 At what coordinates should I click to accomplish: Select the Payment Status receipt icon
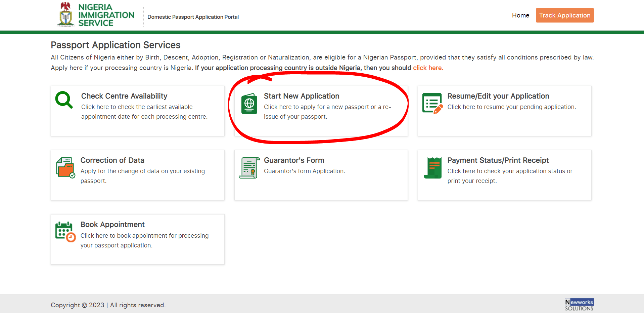click(x=432, y=168)
